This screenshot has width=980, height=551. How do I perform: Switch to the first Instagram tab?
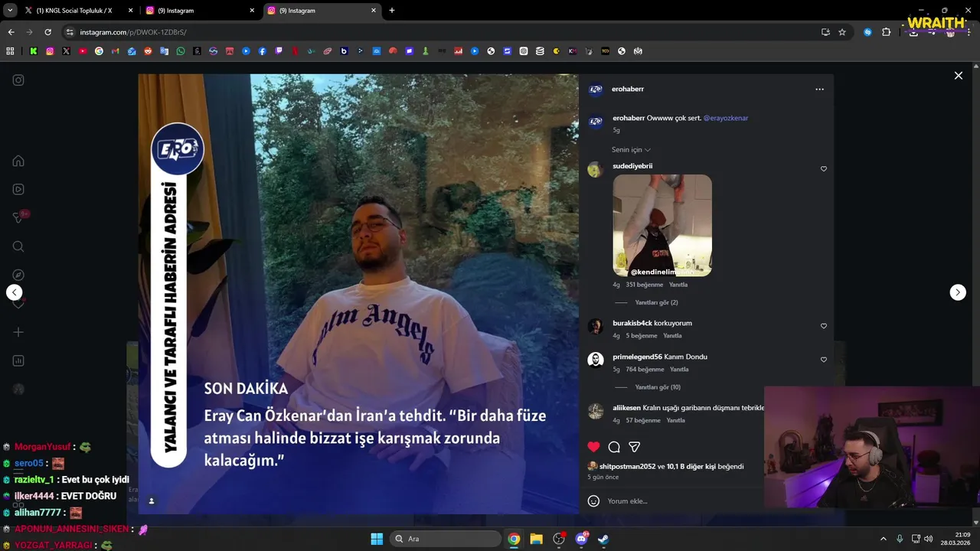199,11
